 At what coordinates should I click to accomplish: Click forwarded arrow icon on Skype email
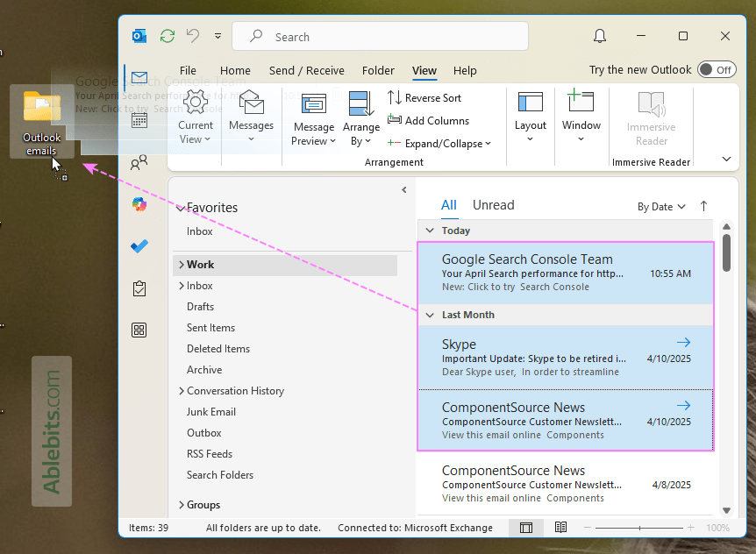pos(683,343)
